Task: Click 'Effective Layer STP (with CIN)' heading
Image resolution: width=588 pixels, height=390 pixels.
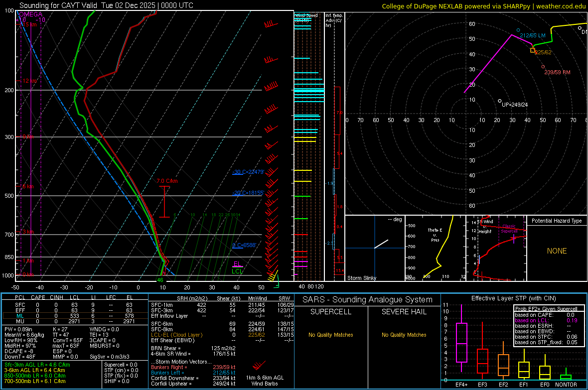Action: click(x=513, y=298)
